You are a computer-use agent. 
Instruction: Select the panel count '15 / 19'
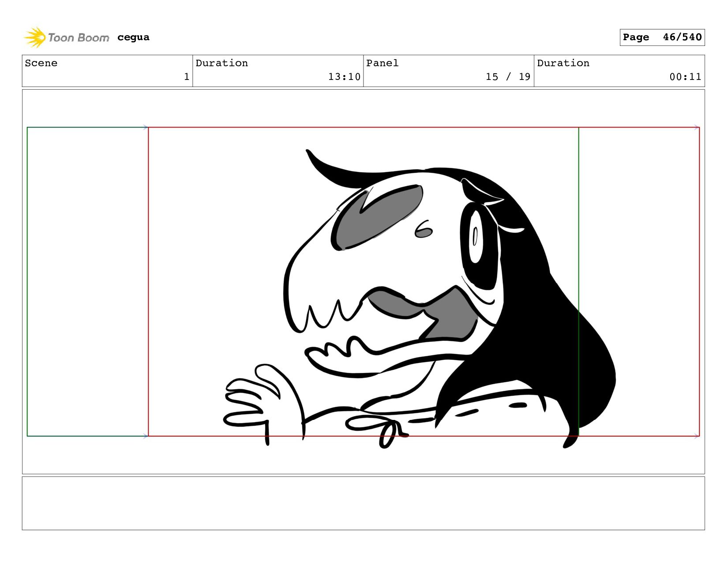click(x=508, y=77)
